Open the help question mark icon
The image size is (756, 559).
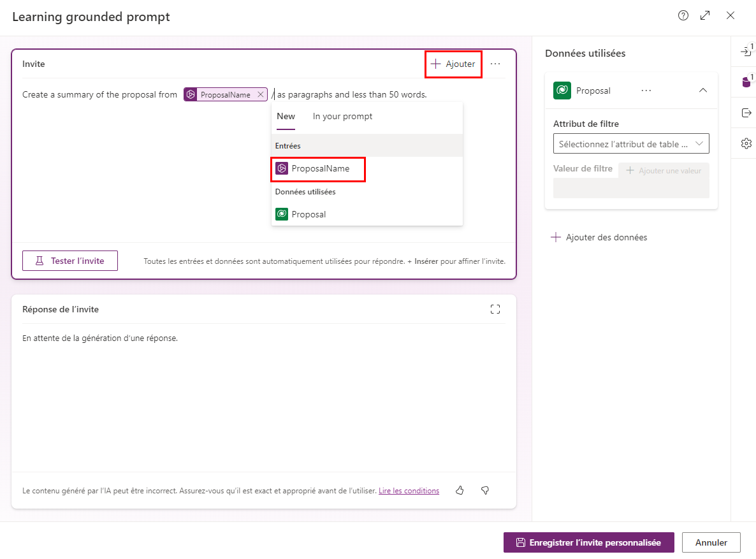point(683,15)
